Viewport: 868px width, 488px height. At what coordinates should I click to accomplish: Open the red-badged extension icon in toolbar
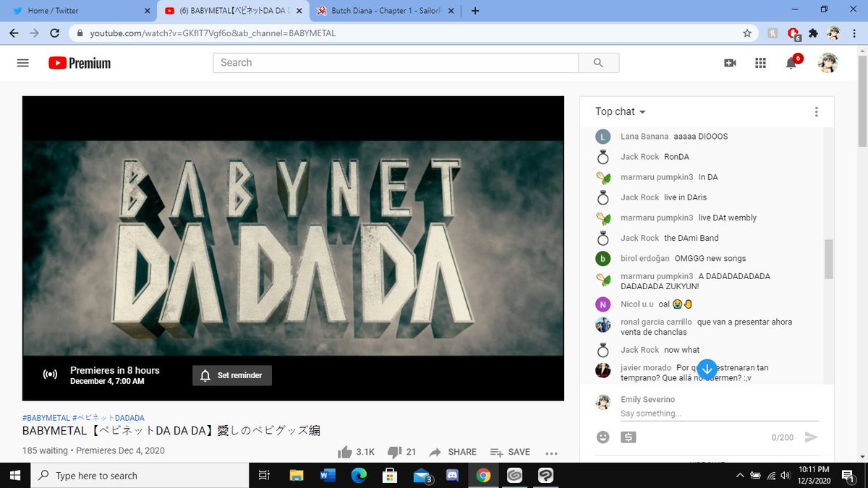(x=793, y=33)
